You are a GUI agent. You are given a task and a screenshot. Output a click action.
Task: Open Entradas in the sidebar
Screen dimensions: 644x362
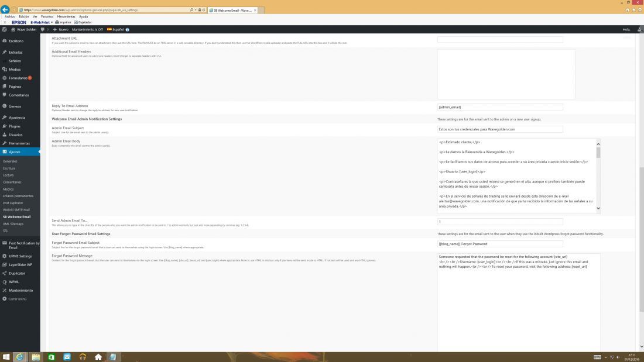click(16, 53)
